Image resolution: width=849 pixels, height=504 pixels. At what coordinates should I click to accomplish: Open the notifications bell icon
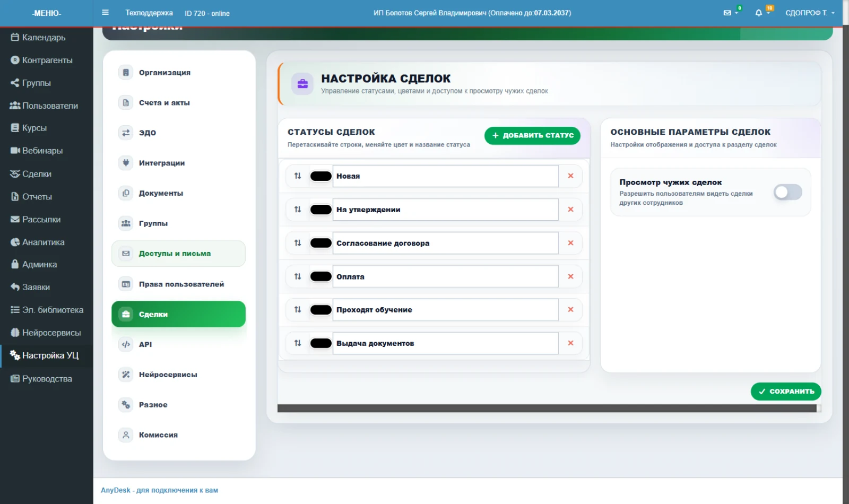point(759,13)
